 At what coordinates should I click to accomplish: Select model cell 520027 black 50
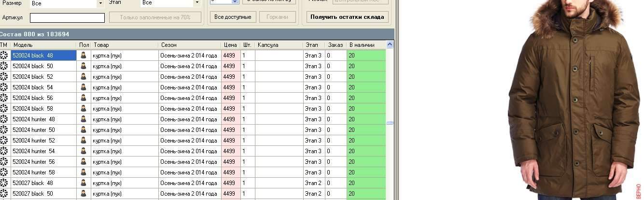click(x=43, y=194)
